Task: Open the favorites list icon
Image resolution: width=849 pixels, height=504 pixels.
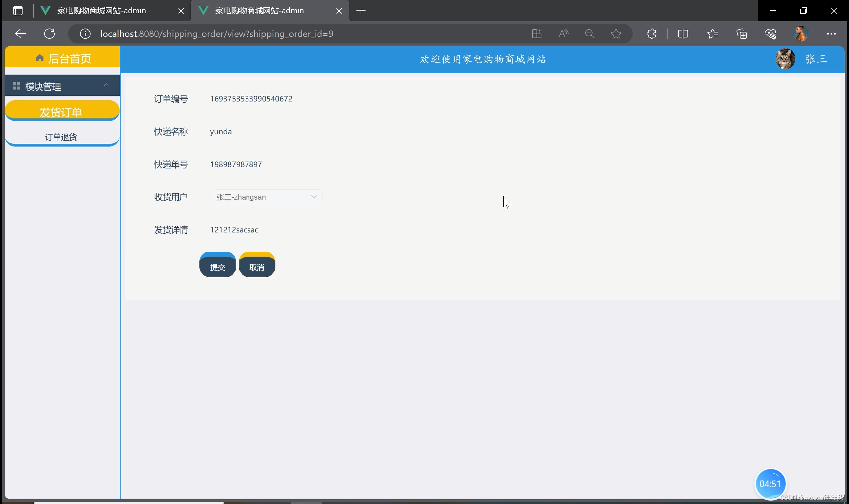Action: coord(713,34)
